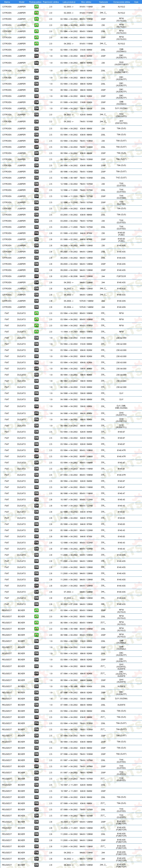Click diesel ON icon in last Peugeot Boxer 244, Z_ row
This screenshot has width=142, height=868.
36,865
